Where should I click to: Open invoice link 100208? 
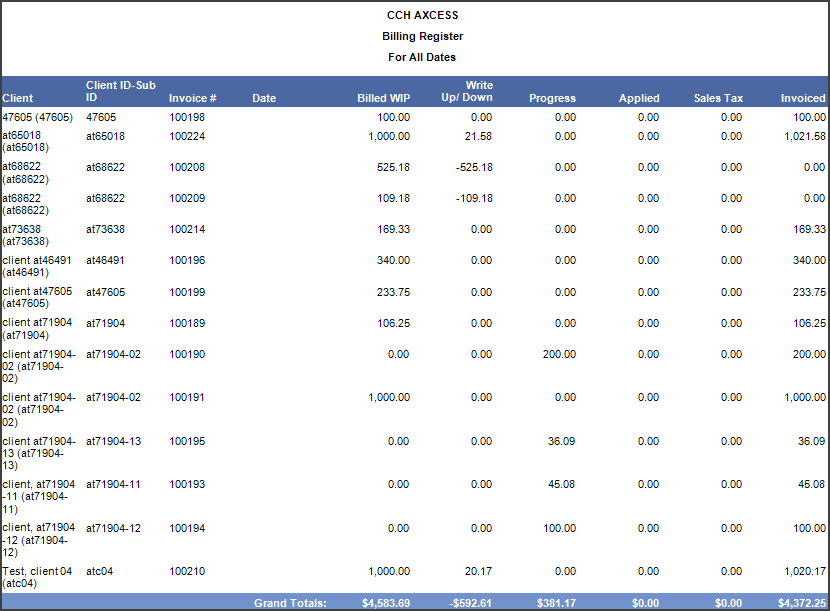coord(186,167)
